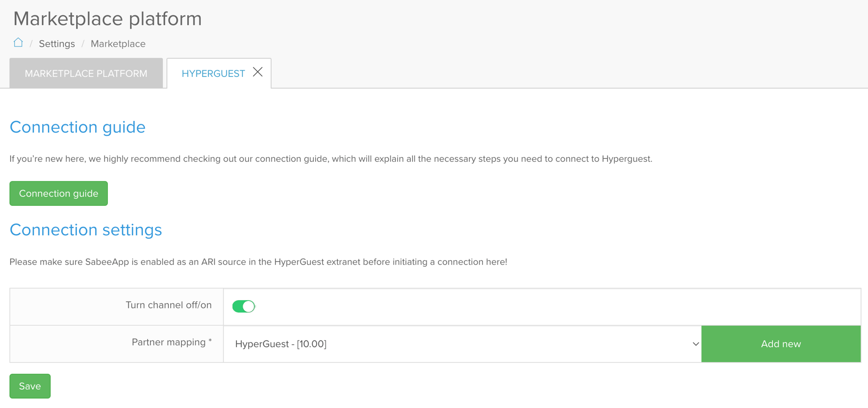Open the Partner mapping dropdown

pos(460,344)
